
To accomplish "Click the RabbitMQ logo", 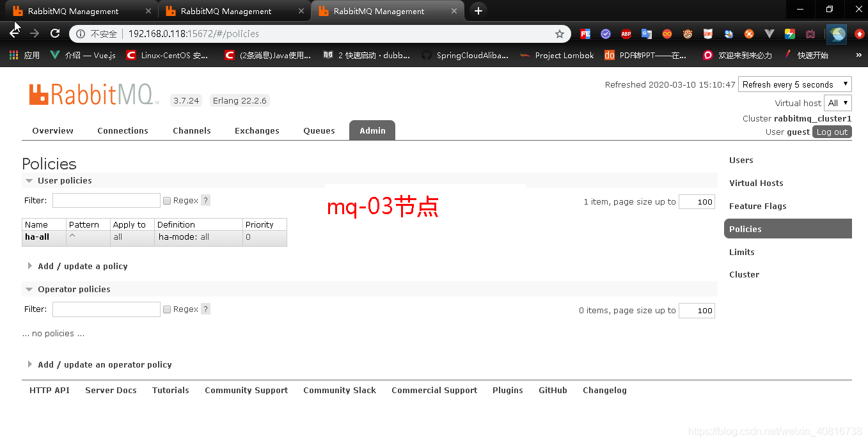I will tap(93, 95).
